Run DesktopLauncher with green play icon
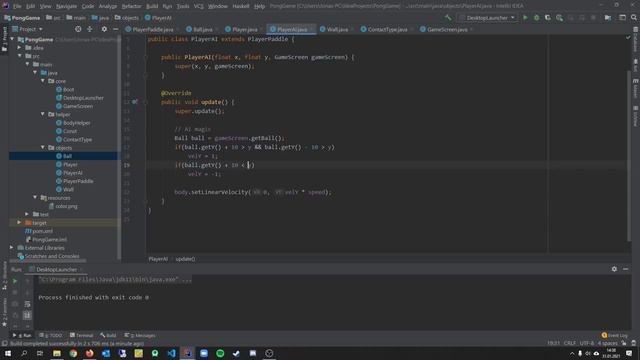The image size is (640, 360). click(525, 18)
